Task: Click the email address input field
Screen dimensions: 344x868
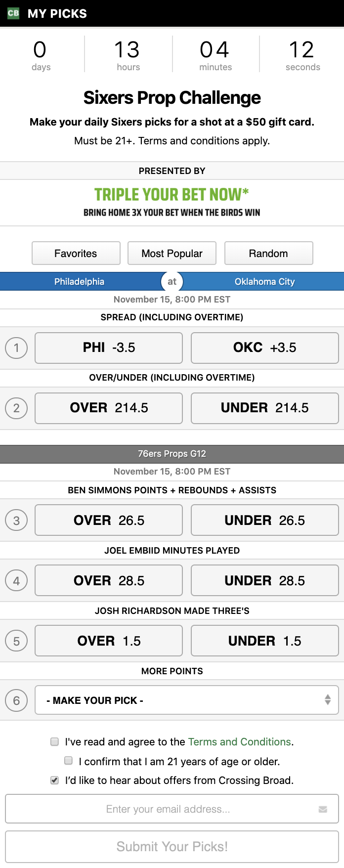Action: pos(168,809)
